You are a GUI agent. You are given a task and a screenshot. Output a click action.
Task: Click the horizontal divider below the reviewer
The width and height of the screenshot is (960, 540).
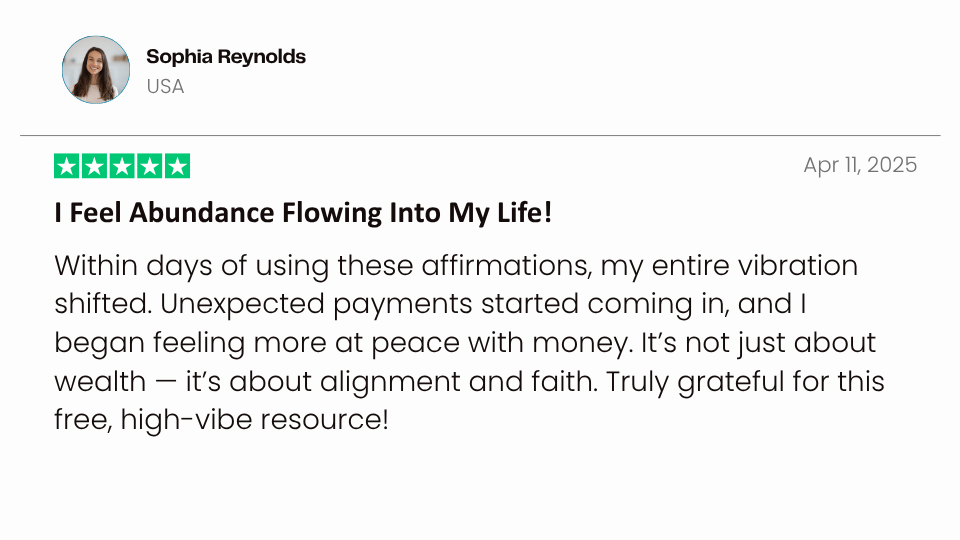pyautogui.click(x=480, y=135)
